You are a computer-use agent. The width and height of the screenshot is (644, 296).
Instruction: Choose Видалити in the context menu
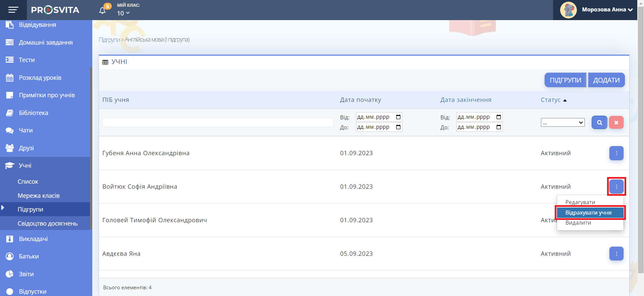[578, 223]
